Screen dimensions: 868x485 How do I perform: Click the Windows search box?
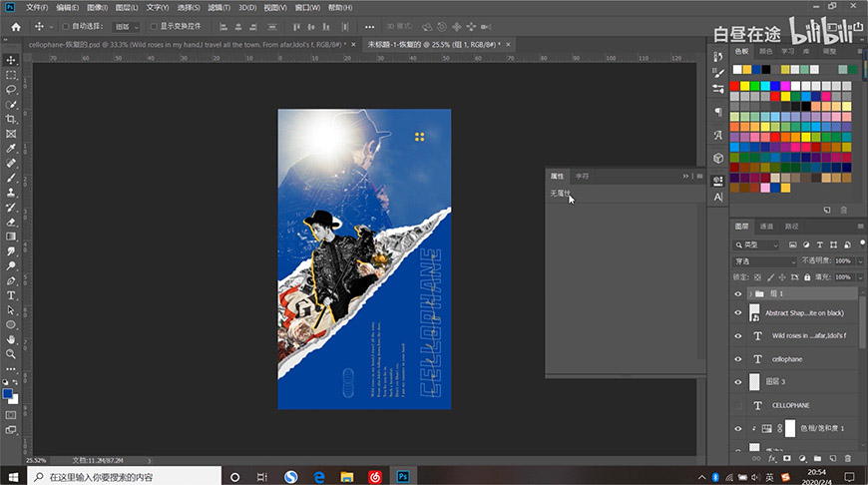[x=124, y=477]
